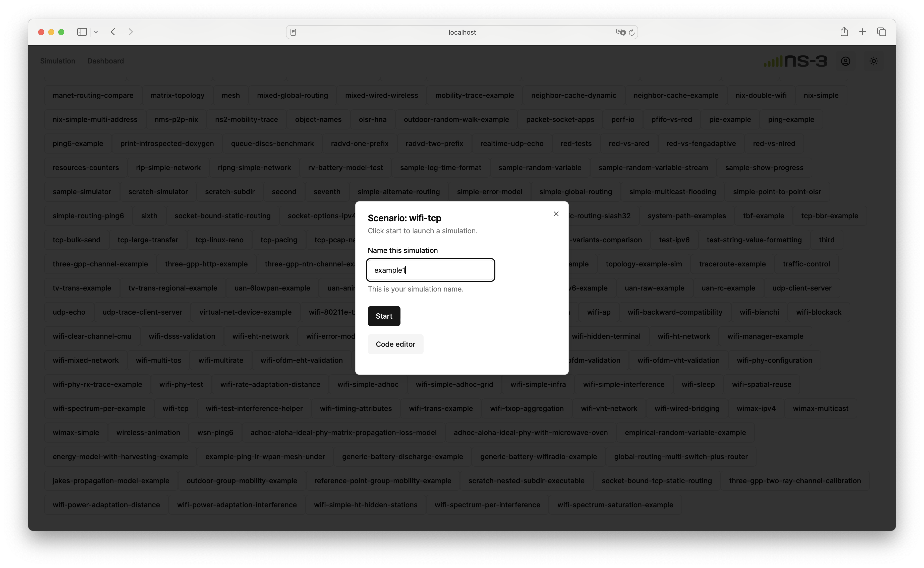Screen dimensions: 924x568
Task: Go back with browser back arrow
Action: (113, 32)
